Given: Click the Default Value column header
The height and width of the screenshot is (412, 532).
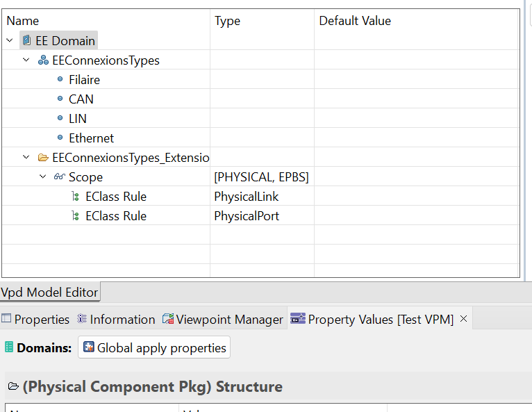Looking at the screenshot, I should [x=355, y=21].
